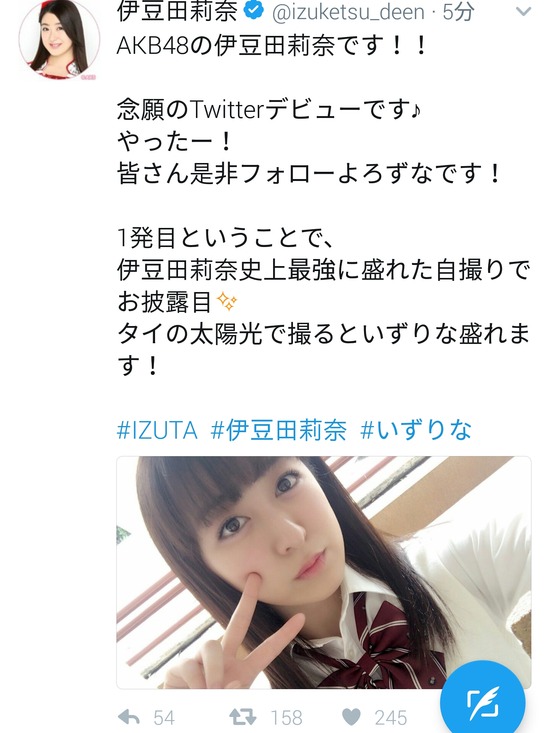Open the #IZUTA hashtag

click(157, 430)
